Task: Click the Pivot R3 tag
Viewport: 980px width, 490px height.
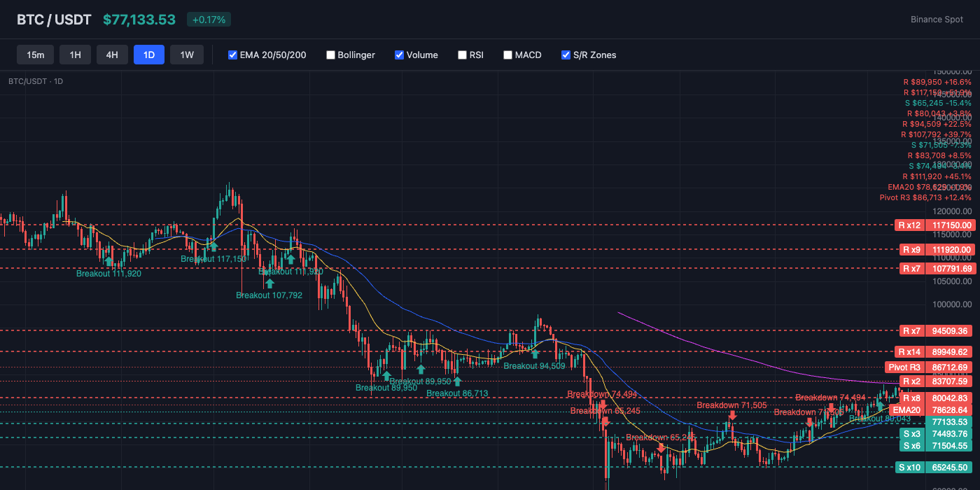Action: [x=904, y=367]
